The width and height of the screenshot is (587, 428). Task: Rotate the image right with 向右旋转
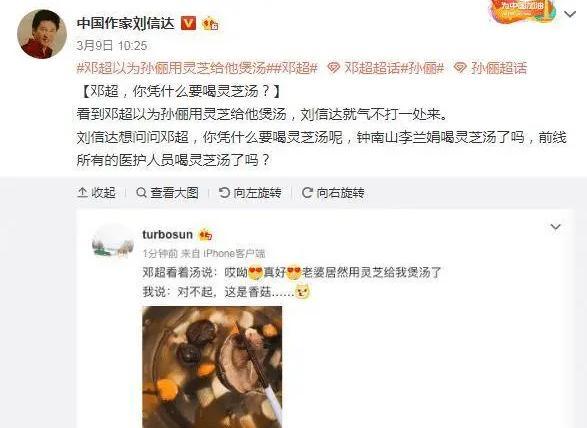point(333,193)
